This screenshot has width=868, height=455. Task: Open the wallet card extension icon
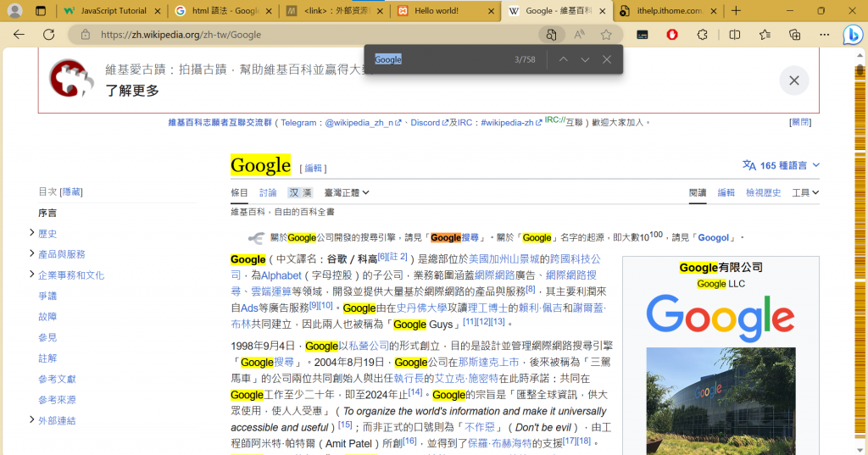[x=643, y=35]
